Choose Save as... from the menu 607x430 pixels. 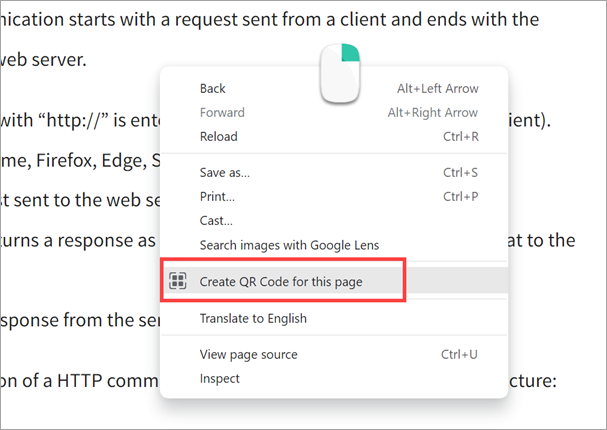[225, 173]
